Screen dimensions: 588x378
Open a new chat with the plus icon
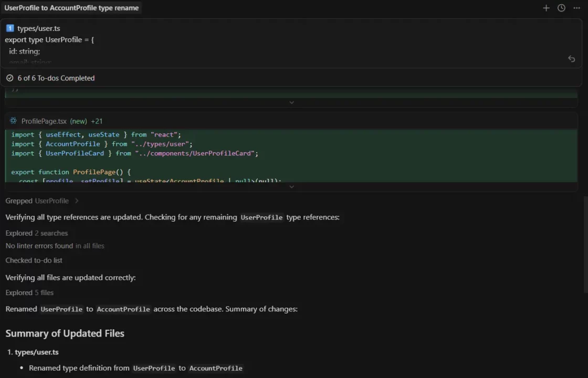click(546, 8)
